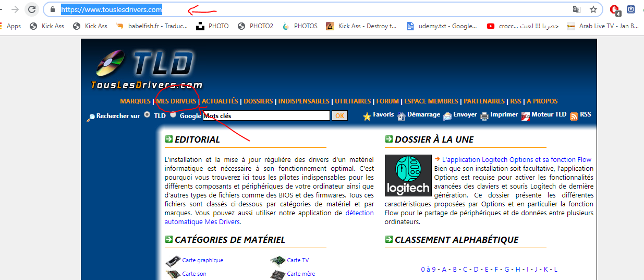
Task: Open the FORUM menu item
Action: pos(387,101)
